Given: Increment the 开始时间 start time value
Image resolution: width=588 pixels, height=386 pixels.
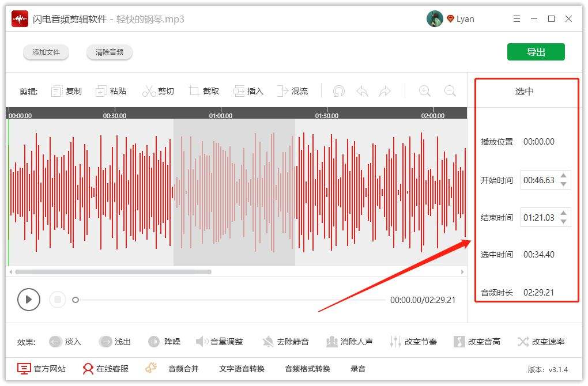Looking at the screenshot, I should pyautogui.click(x=564, y=176).
